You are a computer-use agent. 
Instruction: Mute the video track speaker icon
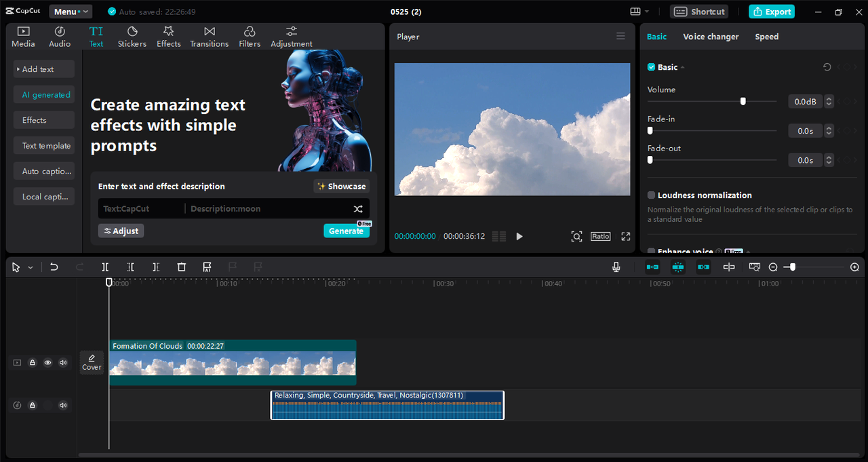[63, 363]
